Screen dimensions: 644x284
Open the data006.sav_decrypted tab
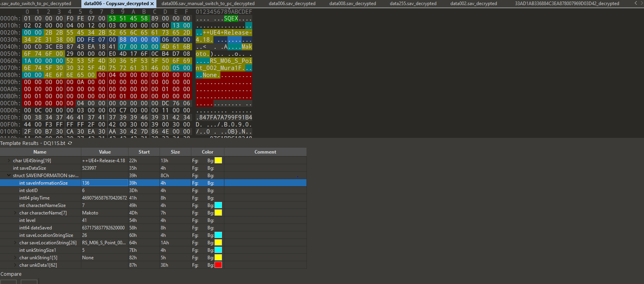(292, 4)
